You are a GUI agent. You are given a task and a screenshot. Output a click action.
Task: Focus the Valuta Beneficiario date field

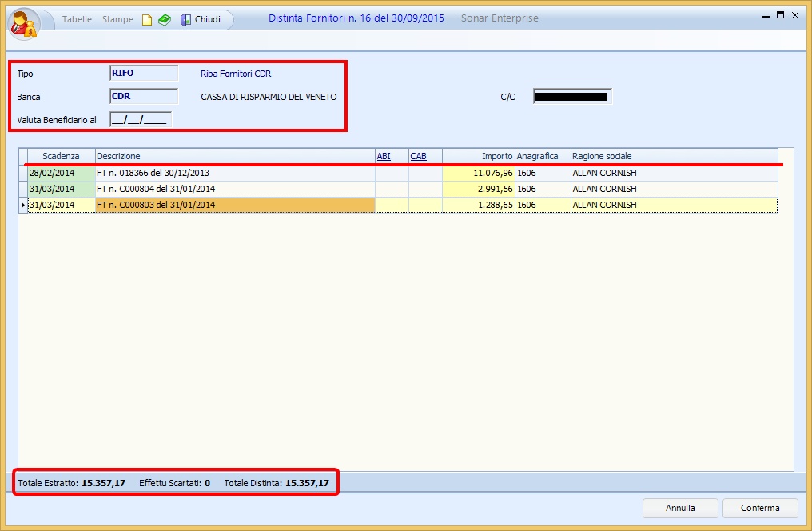point(140,120)
